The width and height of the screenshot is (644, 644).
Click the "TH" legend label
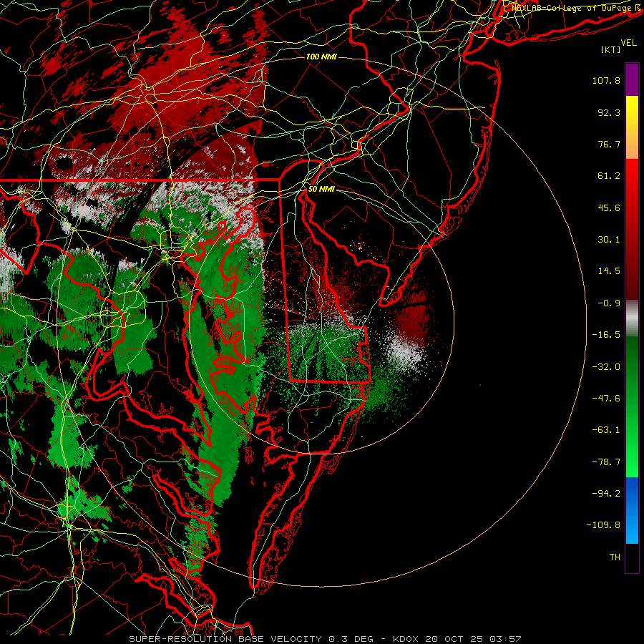(615, 557)
